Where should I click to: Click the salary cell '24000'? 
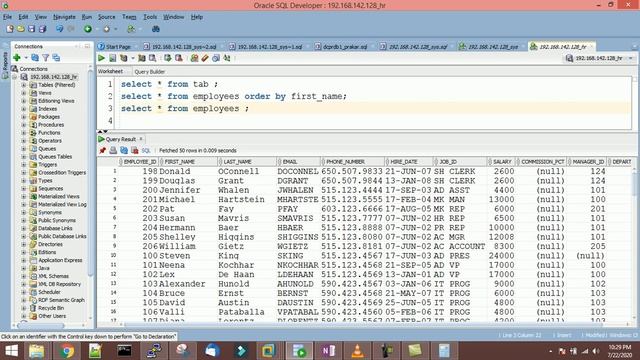coord(502,256)
